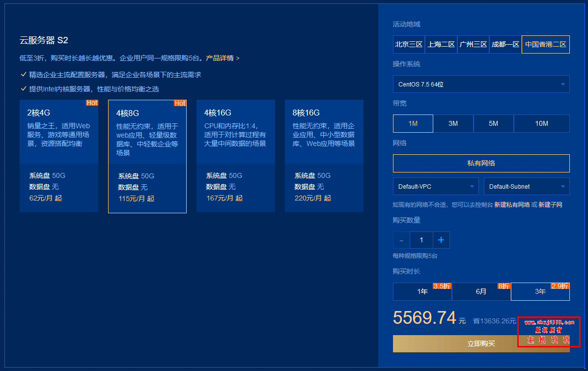Select the 上海二区 region
The width and height of the screenshot is (588, 371).
click(441, 45)
